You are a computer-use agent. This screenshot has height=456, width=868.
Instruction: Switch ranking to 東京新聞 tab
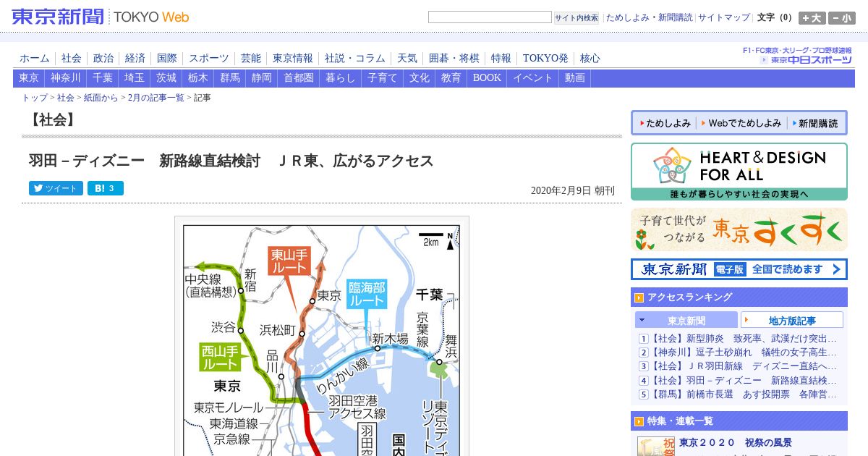coord(686,320)
